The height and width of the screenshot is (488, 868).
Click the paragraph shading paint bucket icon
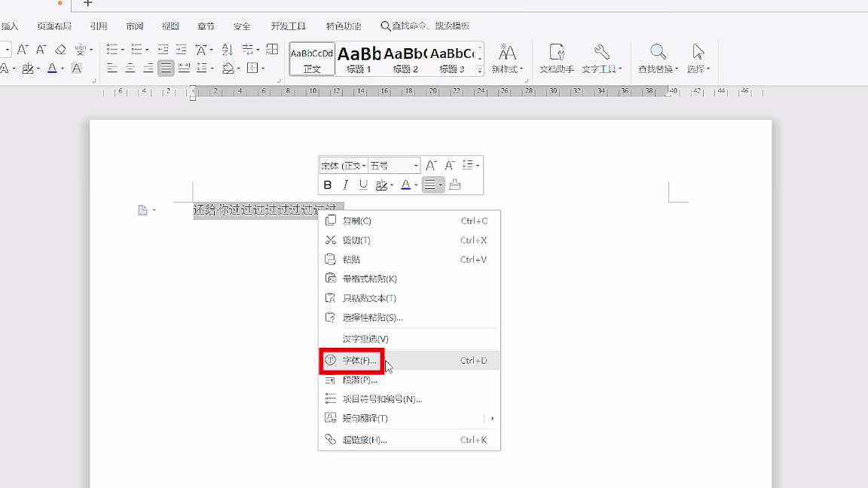pos(228,68)
